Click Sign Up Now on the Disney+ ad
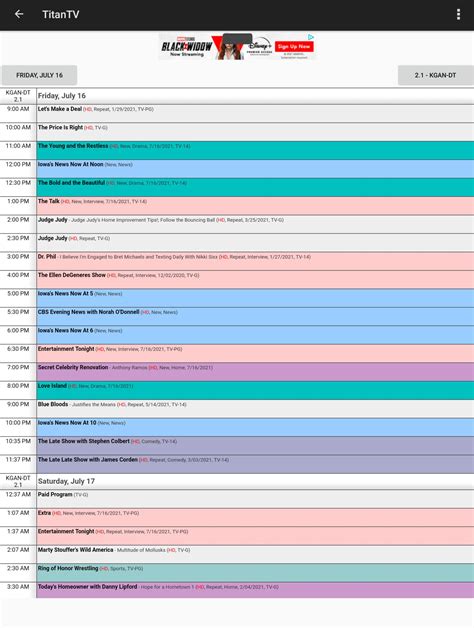The height and width of the screenshot is (628, 474). pos(294,46)
